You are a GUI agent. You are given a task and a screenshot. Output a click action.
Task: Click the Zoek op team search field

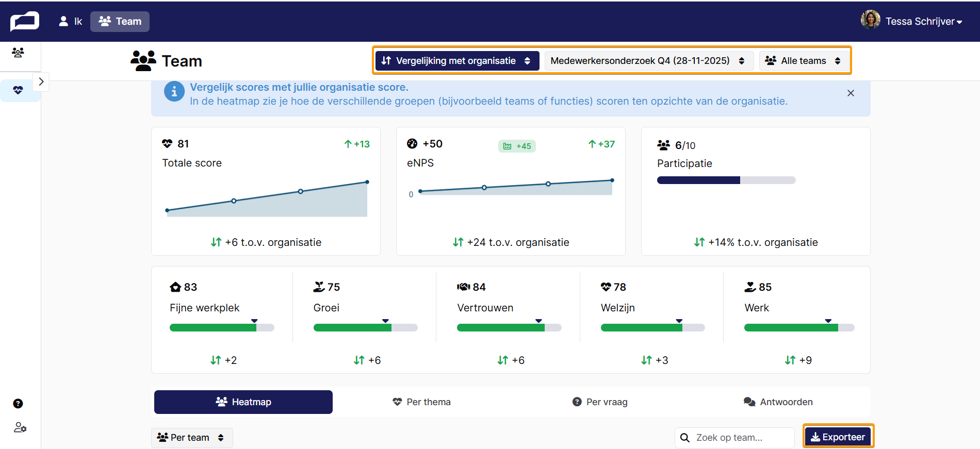click(x=734, y=438)
